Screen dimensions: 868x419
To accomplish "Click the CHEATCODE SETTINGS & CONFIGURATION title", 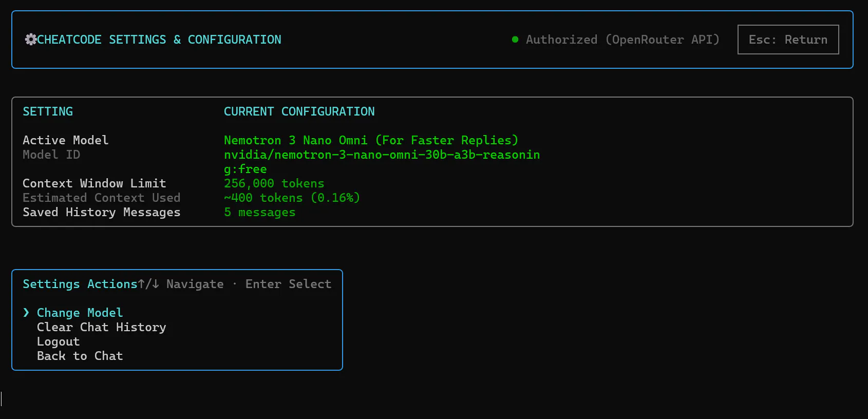I will tap(159, 40).
